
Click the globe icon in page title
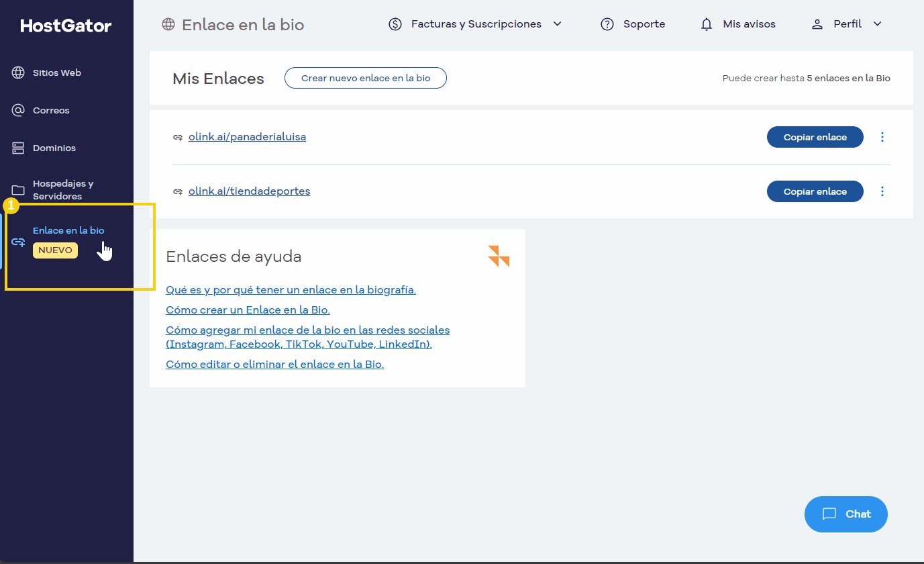click(x=168, y=25)
